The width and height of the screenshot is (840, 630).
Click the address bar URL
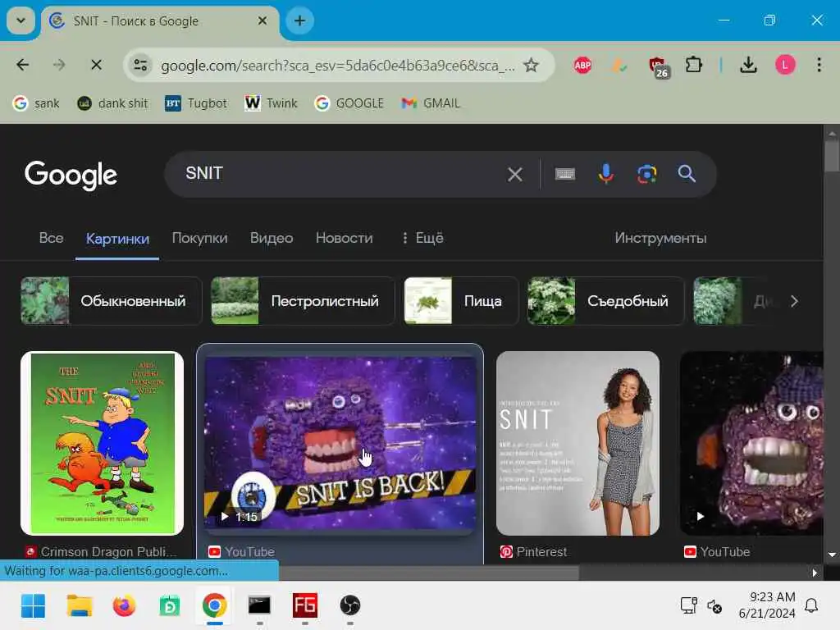pos(338,66)
